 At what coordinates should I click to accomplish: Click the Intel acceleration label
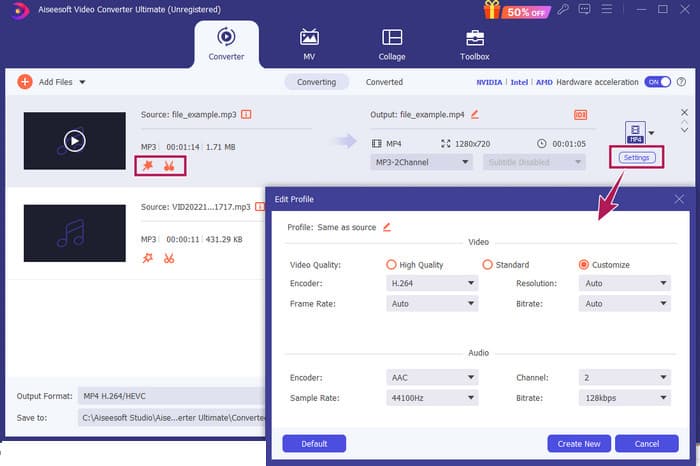519,82
